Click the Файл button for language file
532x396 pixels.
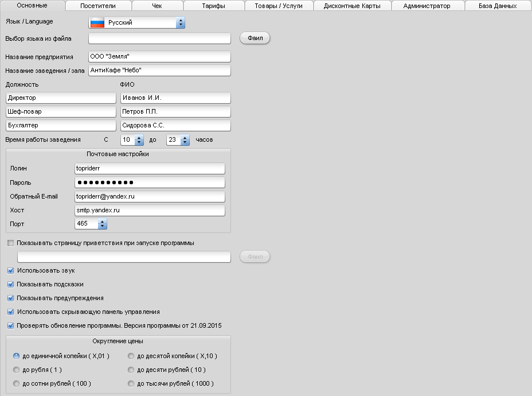pyautogui.click(x=255, y=38)
